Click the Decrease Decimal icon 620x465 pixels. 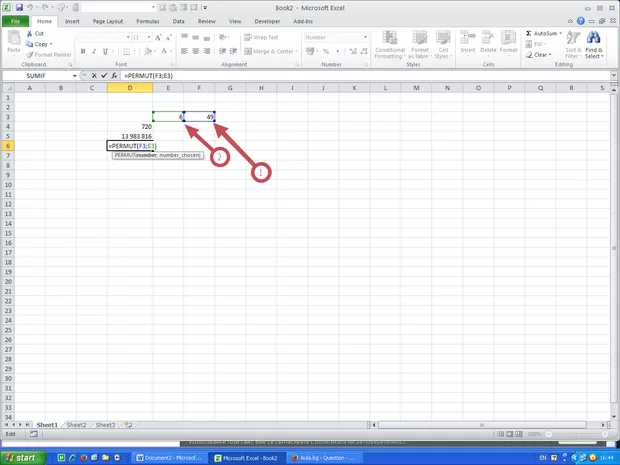pyautogui.click(x=364, y=51)
